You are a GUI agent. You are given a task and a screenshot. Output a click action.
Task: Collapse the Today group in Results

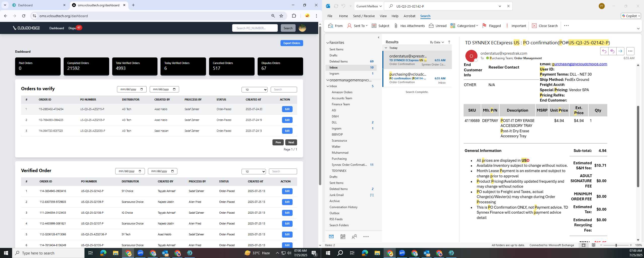point(386,48)
